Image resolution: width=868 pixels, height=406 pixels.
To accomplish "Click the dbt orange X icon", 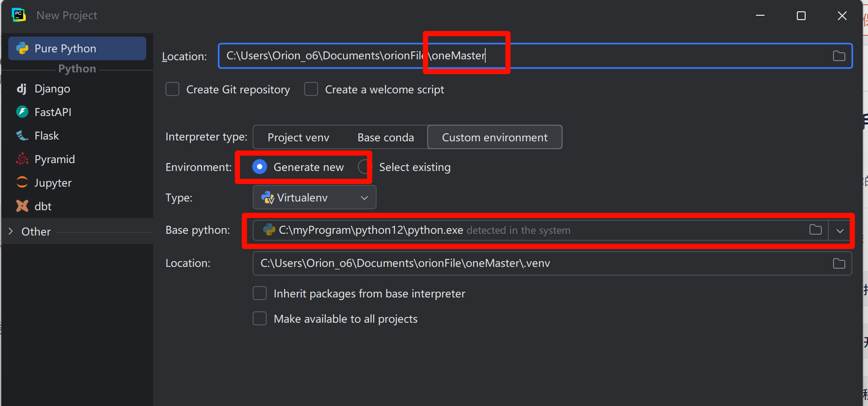I will (x=22, y=206).
